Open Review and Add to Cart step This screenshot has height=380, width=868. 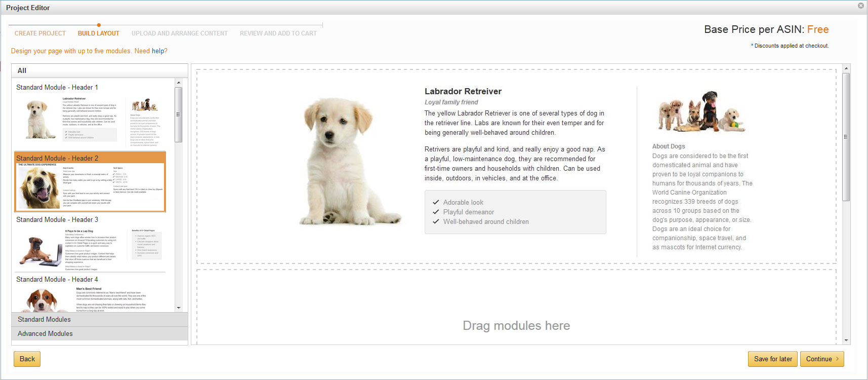tap(278, 33)
